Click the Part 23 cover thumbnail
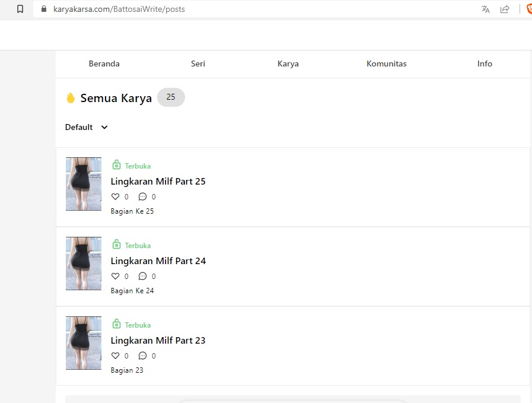Image resolution: width=532 pixels, height=403 pixels. click(84, 343)
